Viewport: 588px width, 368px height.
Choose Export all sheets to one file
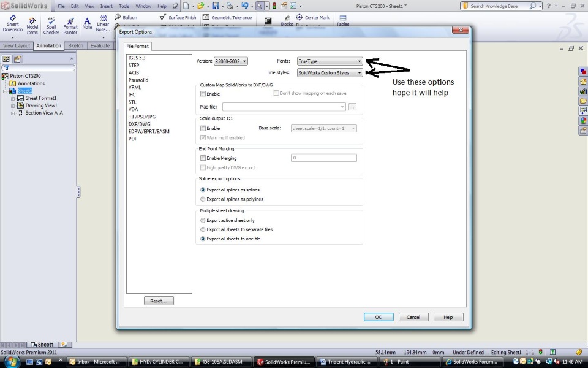click(203, 239)
